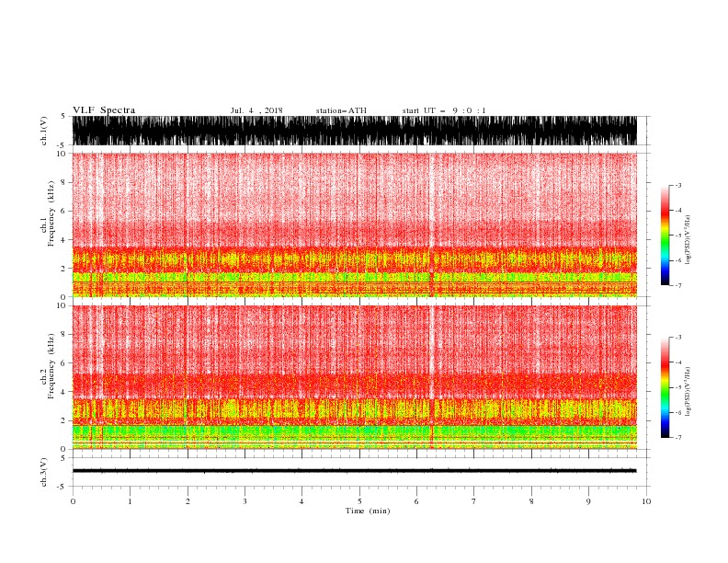Select the "start UT = 9 : 0 : 1" text

(x=444, y=110)
